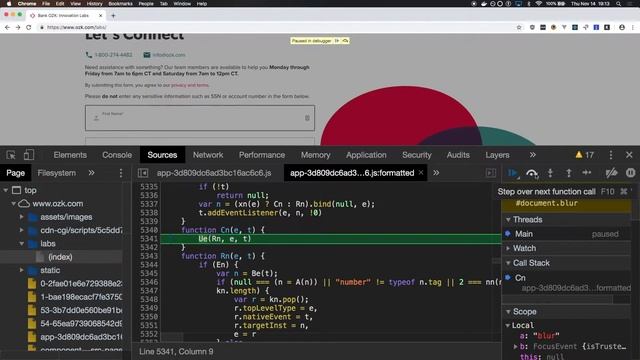Image resolution: width=640 pixels, height=360 pixels.
Task: Reload the browser page
Action: point(29,27)
